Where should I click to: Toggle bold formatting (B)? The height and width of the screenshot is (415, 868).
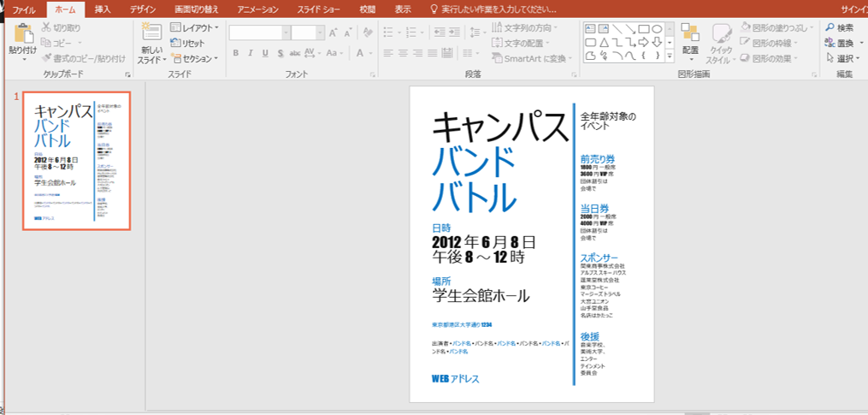tap(236, 53)
